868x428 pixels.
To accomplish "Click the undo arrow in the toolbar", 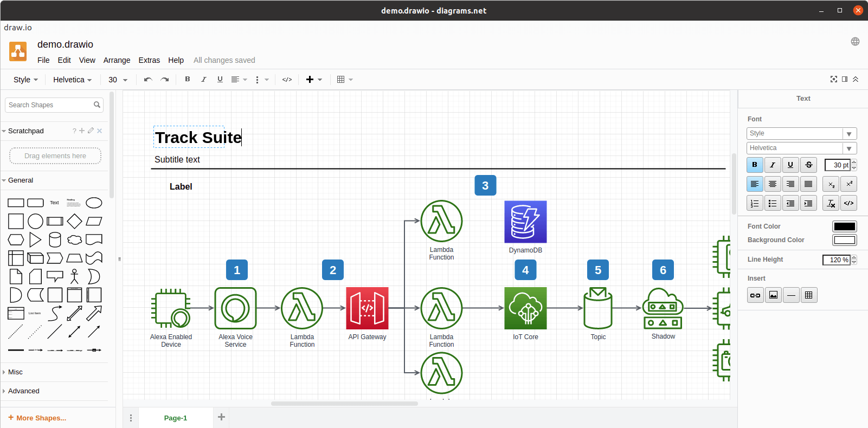I will [x=148, y=80].
